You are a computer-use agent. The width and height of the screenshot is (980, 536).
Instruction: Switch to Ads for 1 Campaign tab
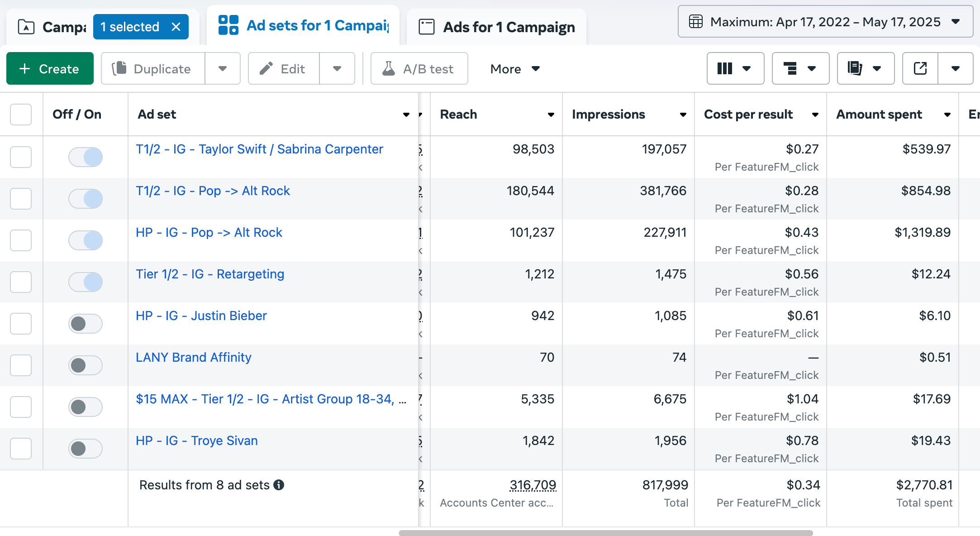coord(497,27)
